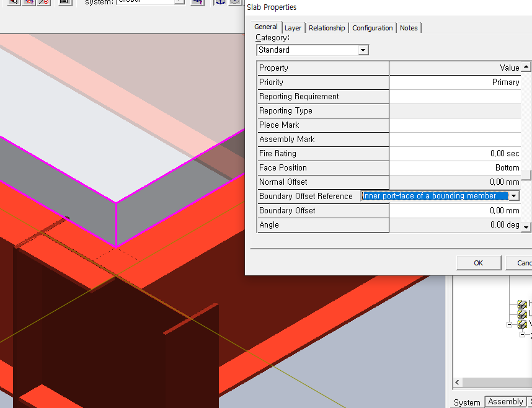Click the 'Property' column header
The width and height of the screenshot is (532, 408).
(x=323, y=68)
